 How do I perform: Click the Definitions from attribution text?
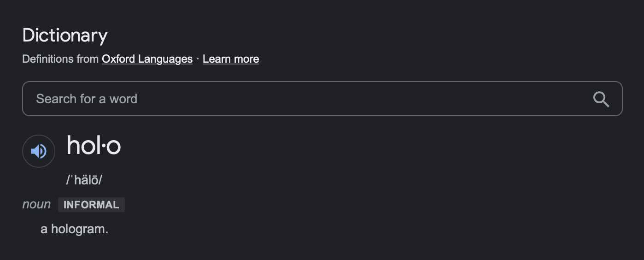[60, 59]
